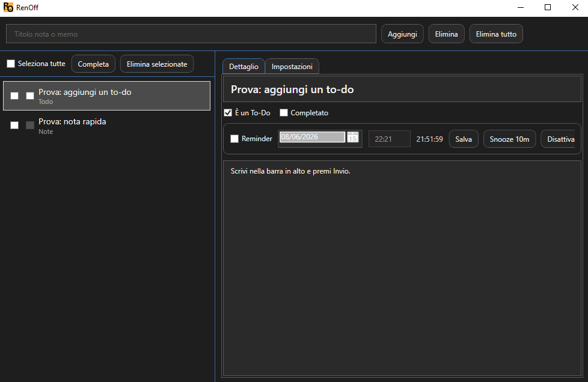Click into the note body text area
588x382 pixels.
click(402, 268)
